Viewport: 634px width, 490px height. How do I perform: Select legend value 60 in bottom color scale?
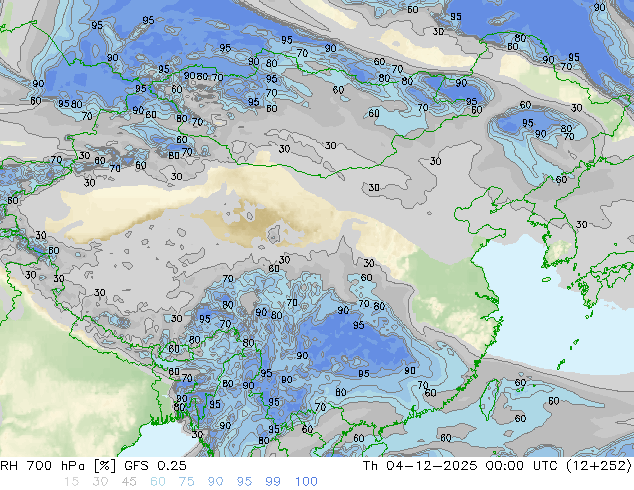(158, 482)
